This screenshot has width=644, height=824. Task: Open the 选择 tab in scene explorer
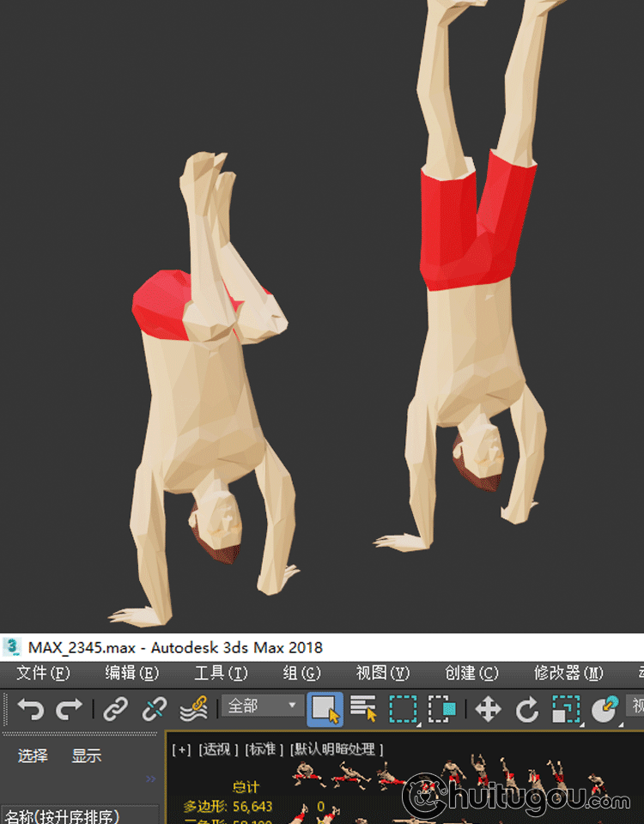[x=33, y=755]
